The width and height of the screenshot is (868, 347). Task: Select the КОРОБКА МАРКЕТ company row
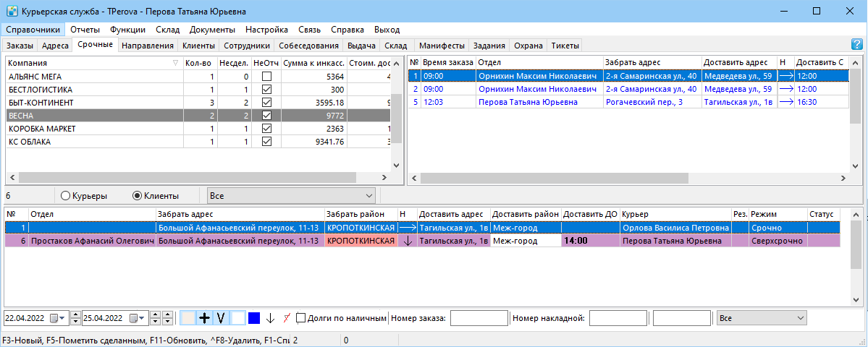point(199,129)
